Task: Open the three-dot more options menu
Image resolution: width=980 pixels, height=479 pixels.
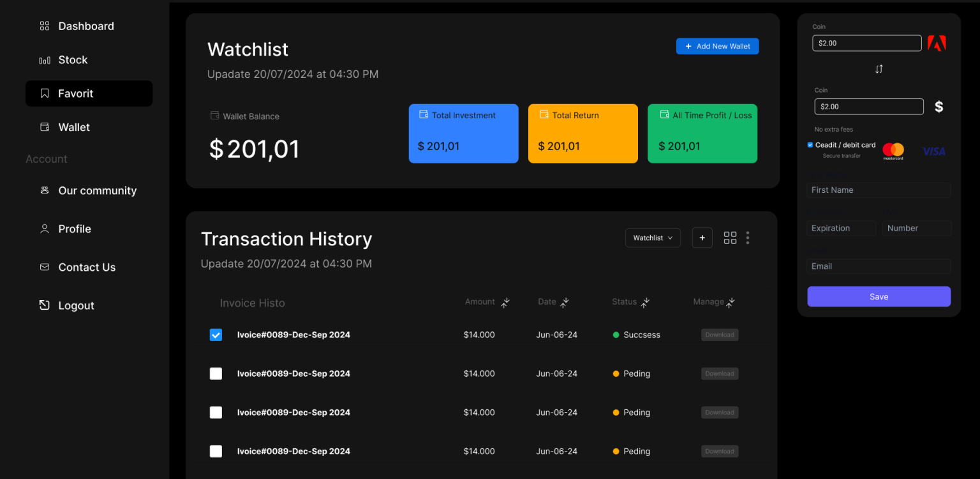Action: (748, 238)
